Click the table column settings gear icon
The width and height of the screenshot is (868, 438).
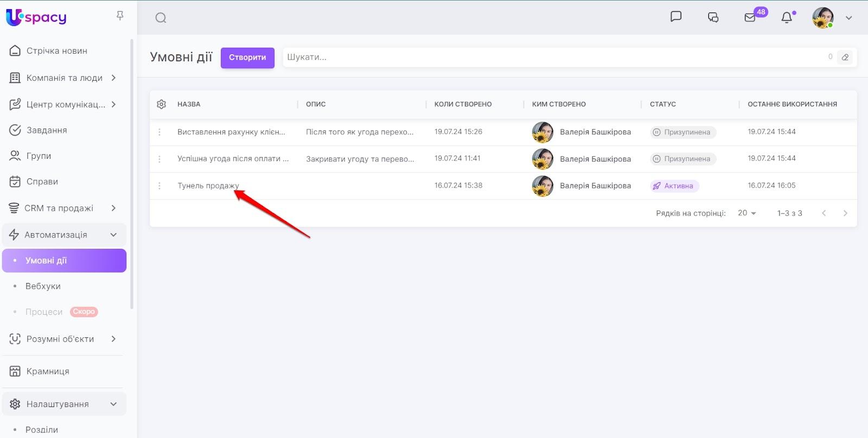pyautogui.click(x=161, y=104)
